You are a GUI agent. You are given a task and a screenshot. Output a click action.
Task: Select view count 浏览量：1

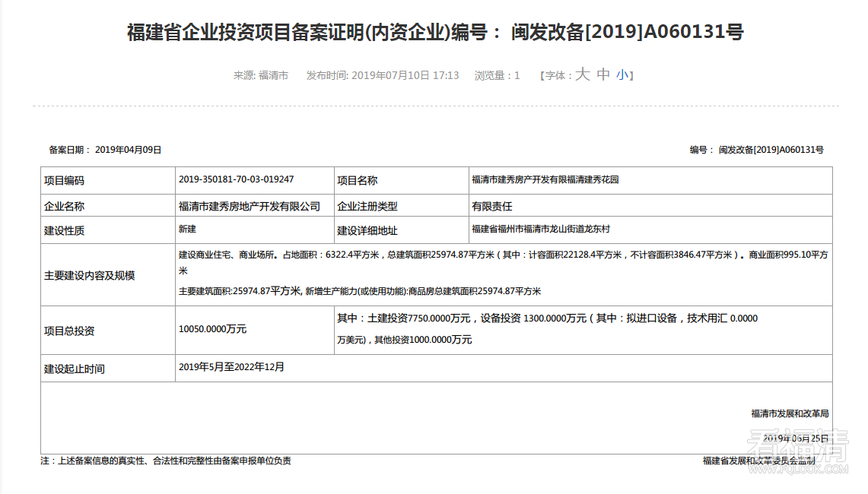[497, 76]
